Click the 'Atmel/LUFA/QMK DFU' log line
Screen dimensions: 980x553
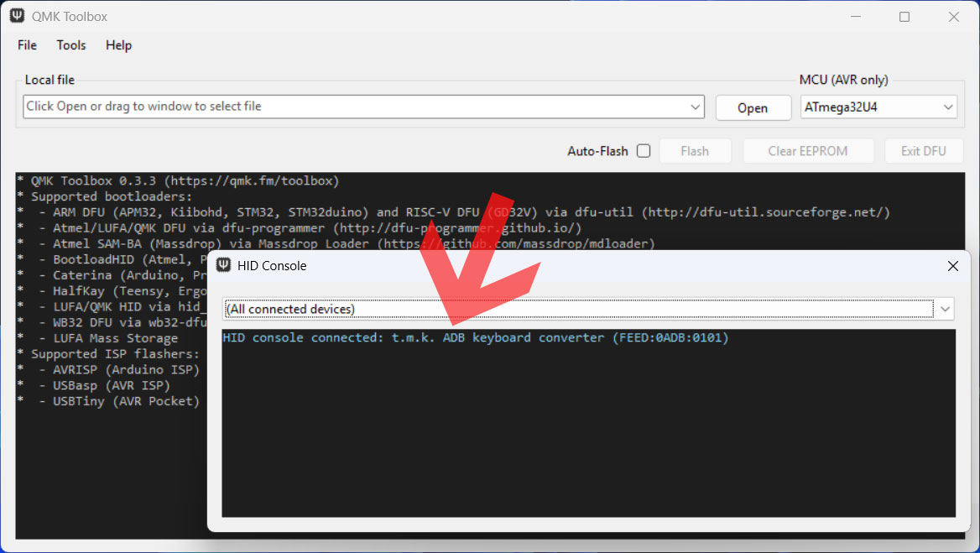[300, 227]
